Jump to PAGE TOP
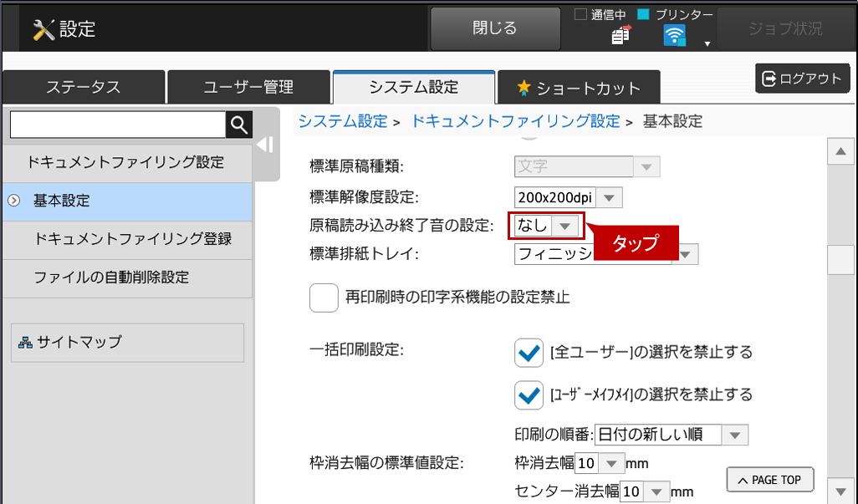Image resolution: width=858 pixels, height=504 pixels. [770, 480]
